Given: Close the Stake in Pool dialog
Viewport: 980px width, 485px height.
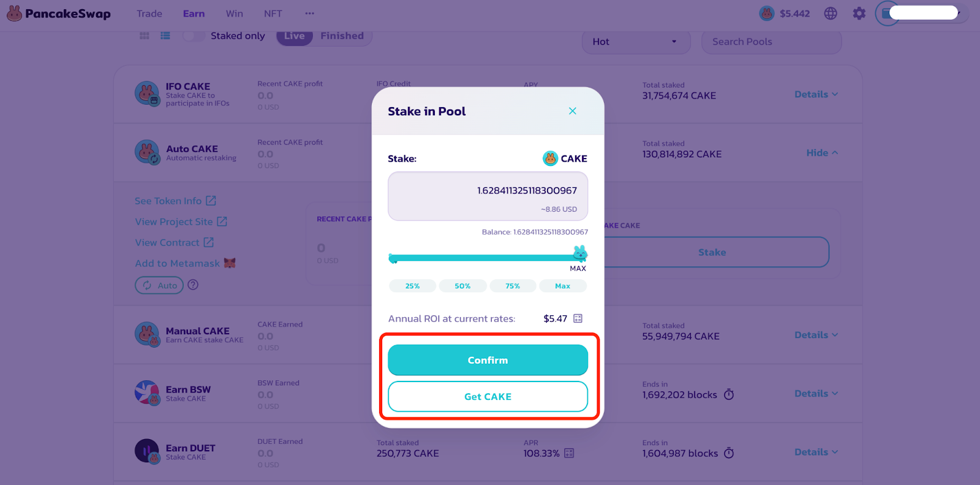Looking at the screenshot, I should tap(573, 111).
